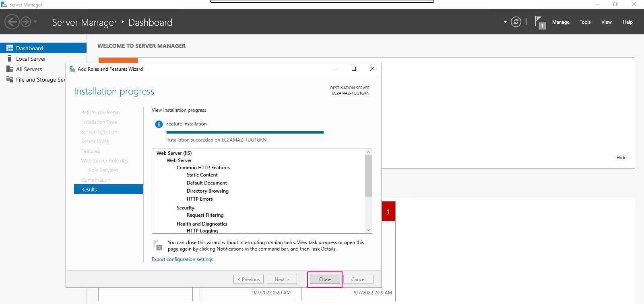Click the results list scroll down arrow

(x=368, y=230)
